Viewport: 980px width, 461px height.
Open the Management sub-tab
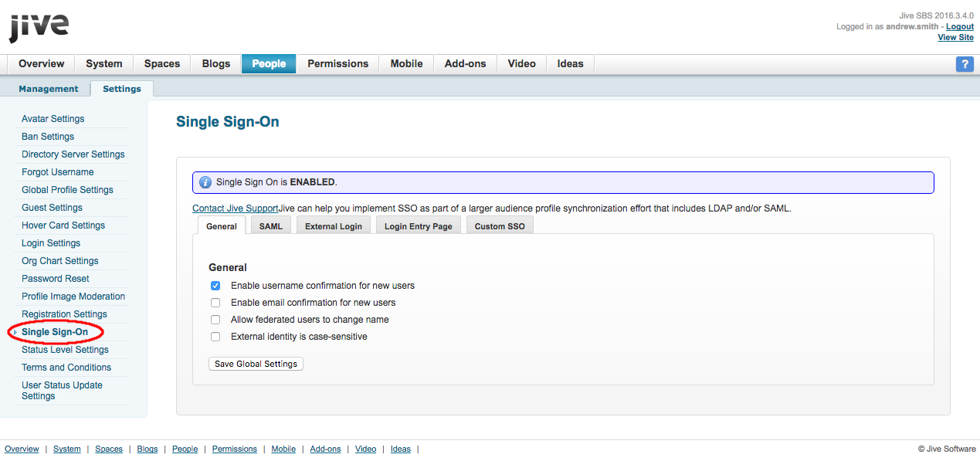tap(49, 89)
